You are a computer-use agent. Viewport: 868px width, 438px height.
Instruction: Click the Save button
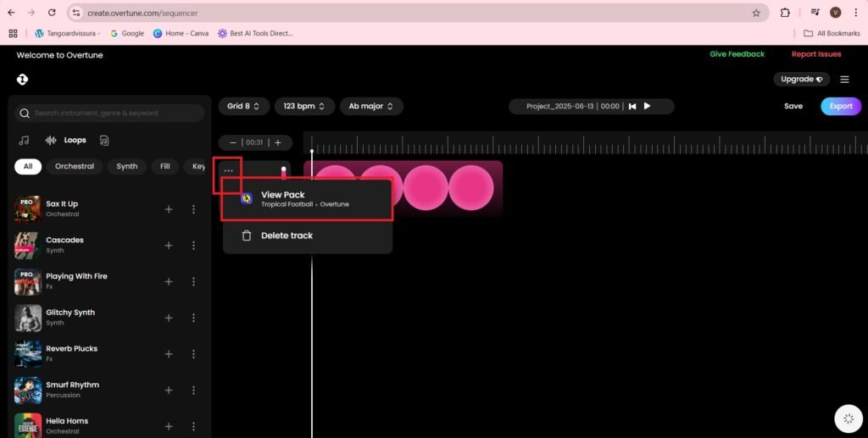[x=793, y=106]
